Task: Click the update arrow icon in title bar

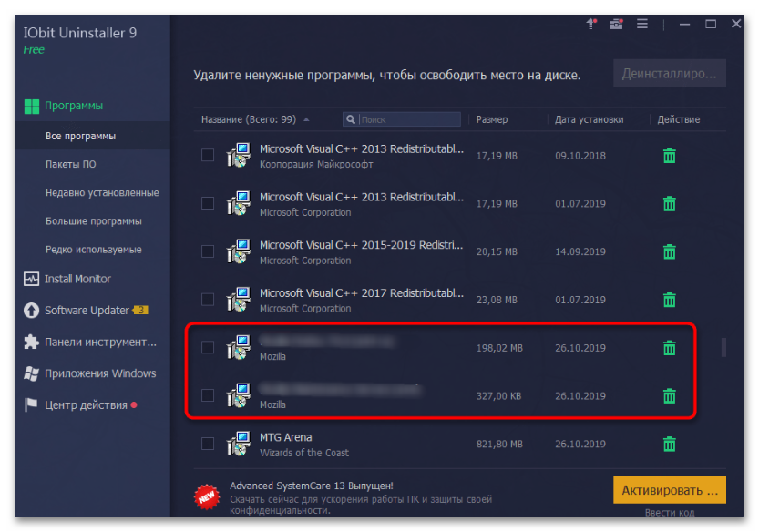Action: pos(591,24)
